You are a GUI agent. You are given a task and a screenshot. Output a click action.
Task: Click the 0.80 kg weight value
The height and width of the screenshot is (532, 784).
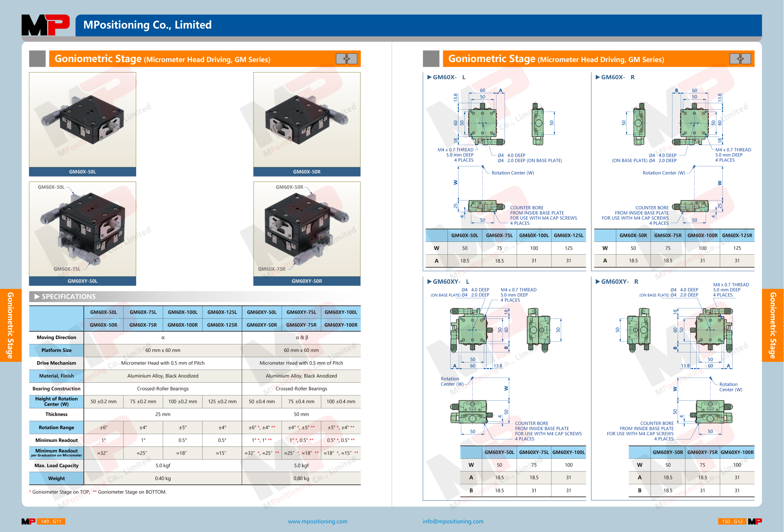(301, 478)
